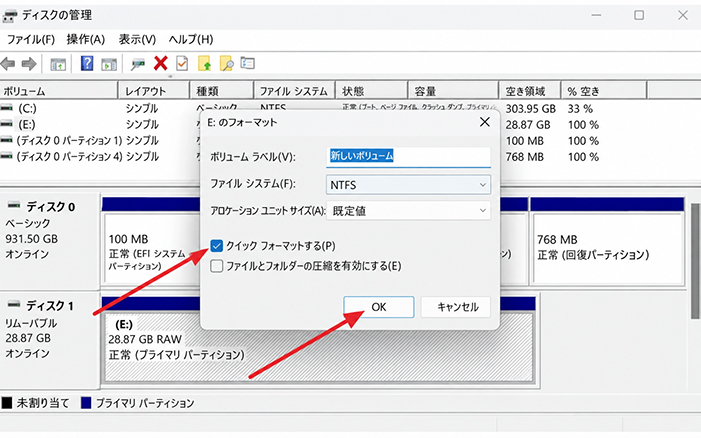This screenshot has height=438, width=701.
Task: Enable ファイルとフォルダーの圧縮を有効にする checkbox
Action: (216, 266)
